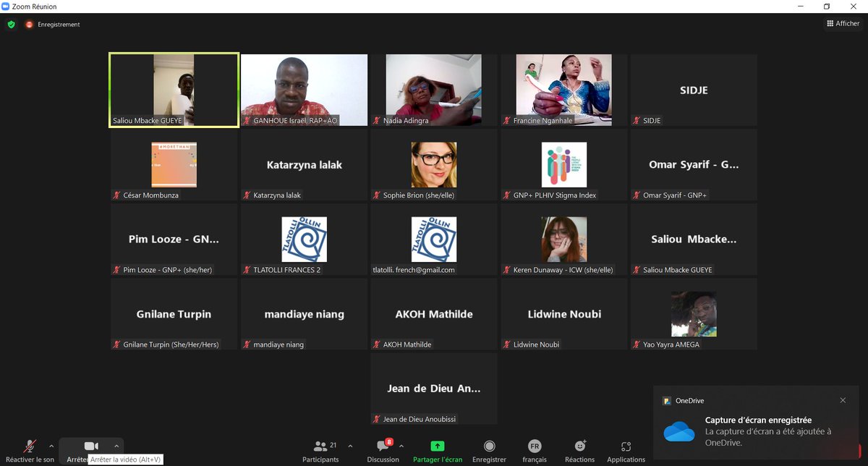868x466 pixels.
Task: Select Omar Syarif - GNP+ tile
Action: pyautogui.click(x=694, y=165)
